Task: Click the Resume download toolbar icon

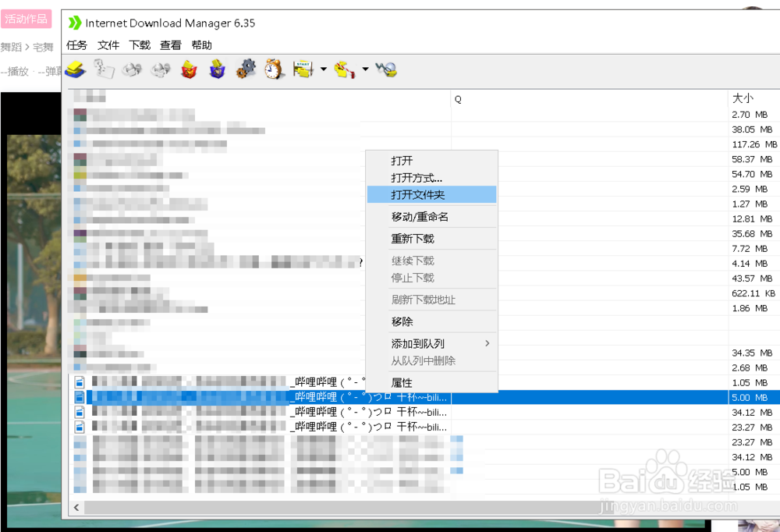Action: (x=104, y=69)
